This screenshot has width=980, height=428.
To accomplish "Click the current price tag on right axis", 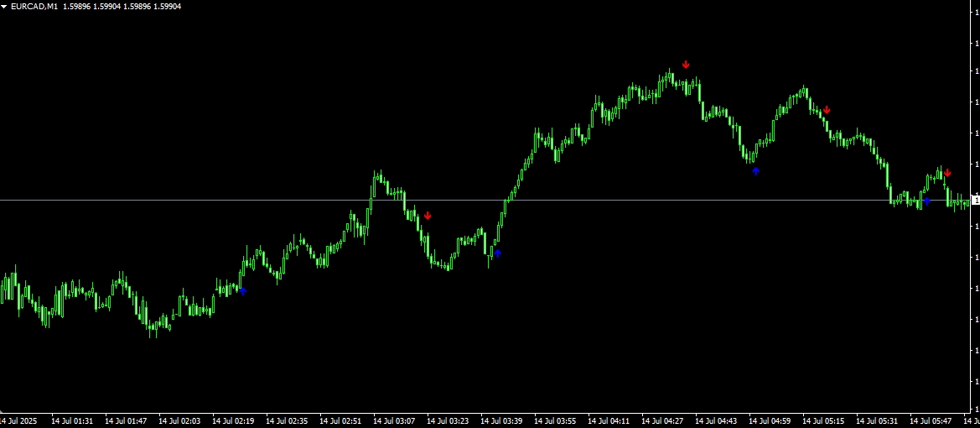I will click(975, 201).
